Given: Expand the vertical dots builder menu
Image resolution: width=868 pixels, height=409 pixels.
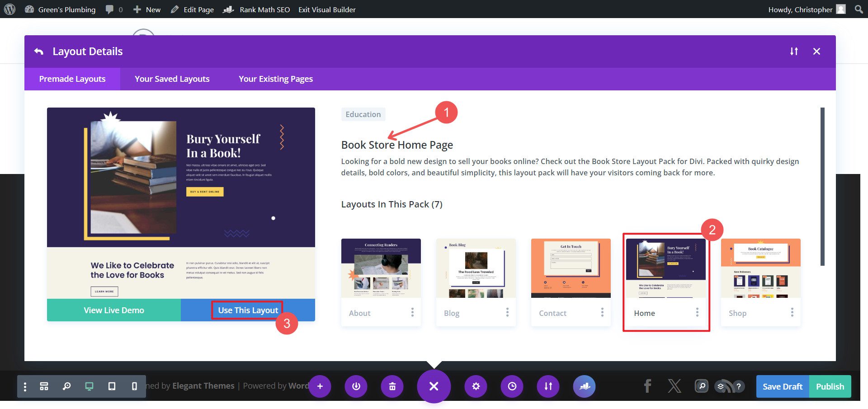Looking at the screenshot, I should [25, 386].
